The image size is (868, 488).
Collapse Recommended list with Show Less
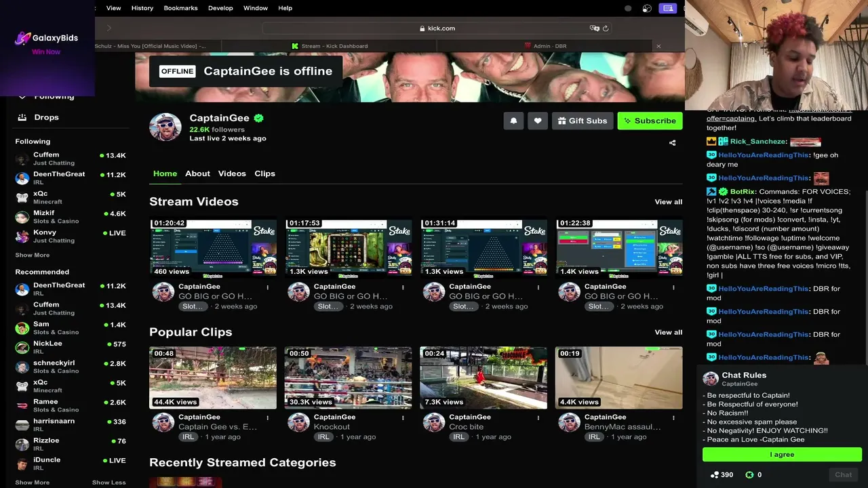[x=109, y=483]
